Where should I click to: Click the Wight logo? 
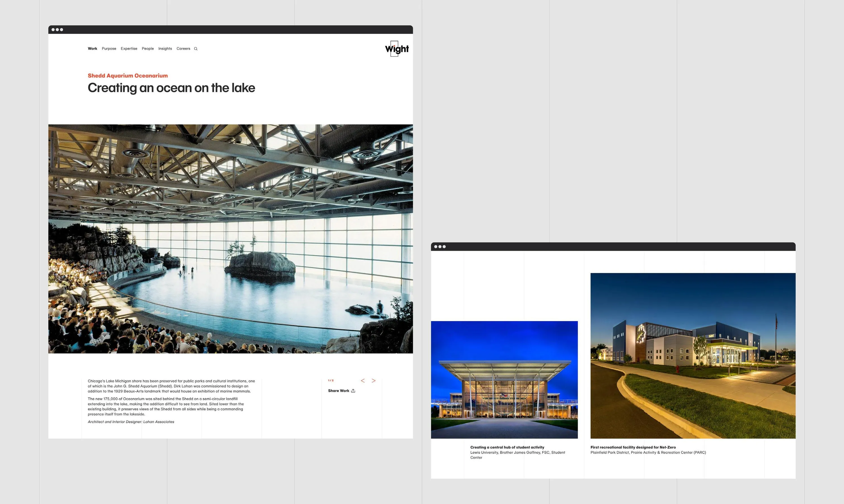397,49
